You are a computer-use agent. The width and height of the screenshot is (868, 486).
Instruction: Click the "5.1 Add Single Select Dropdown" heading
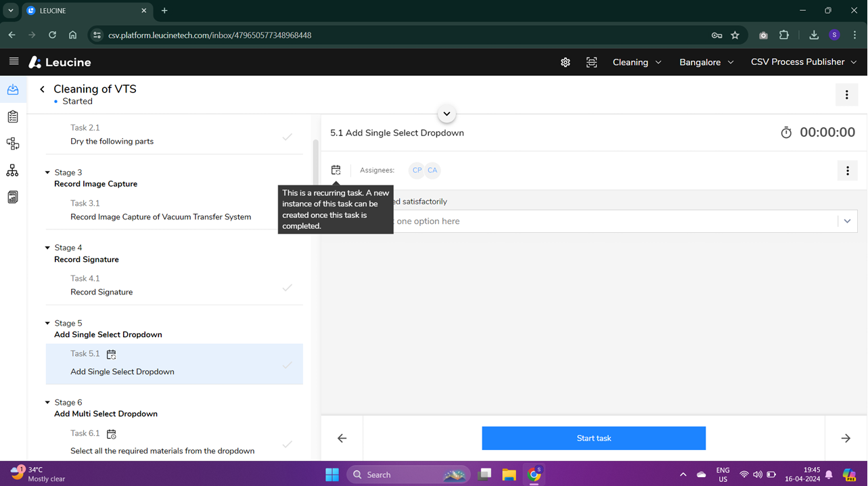coord(397,133)
